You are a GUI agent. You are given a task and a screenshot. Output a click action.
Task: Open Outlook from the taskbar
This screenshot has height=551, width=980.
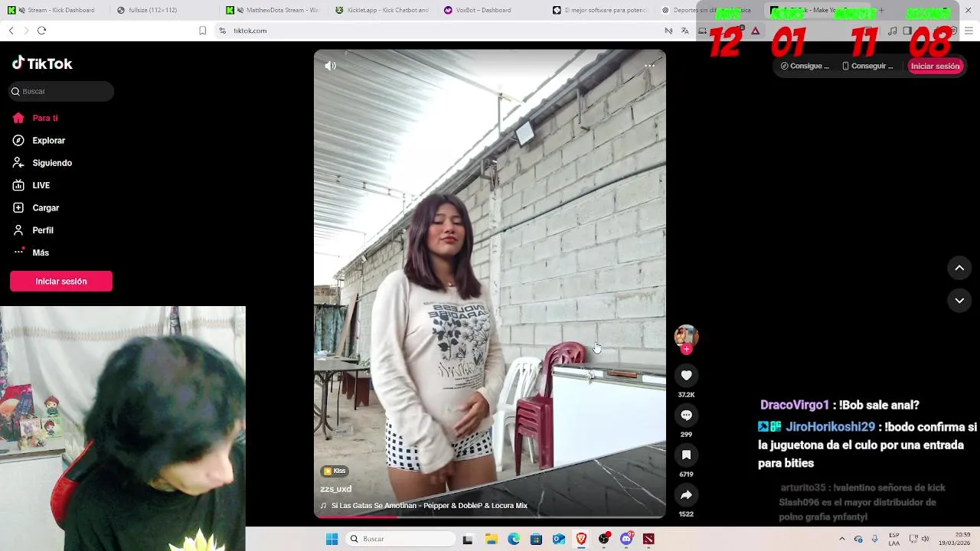[x=559, y=539]
